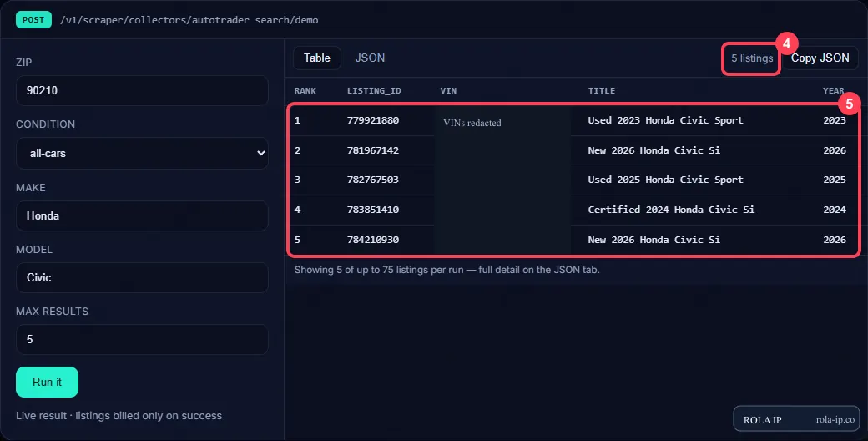Click the YEAR column header
Screen dimensions: 868x441
[x=834, y=90]
